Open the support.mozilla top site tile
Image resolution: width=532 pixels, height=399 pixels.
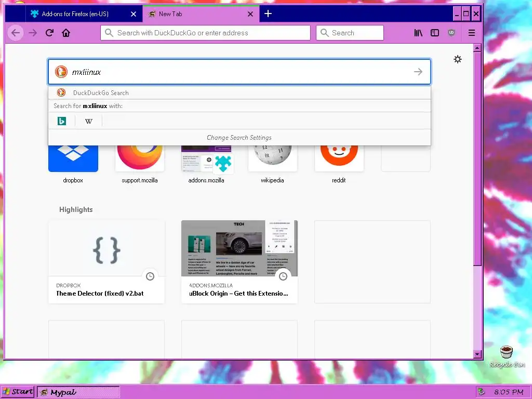coord(139,158)
